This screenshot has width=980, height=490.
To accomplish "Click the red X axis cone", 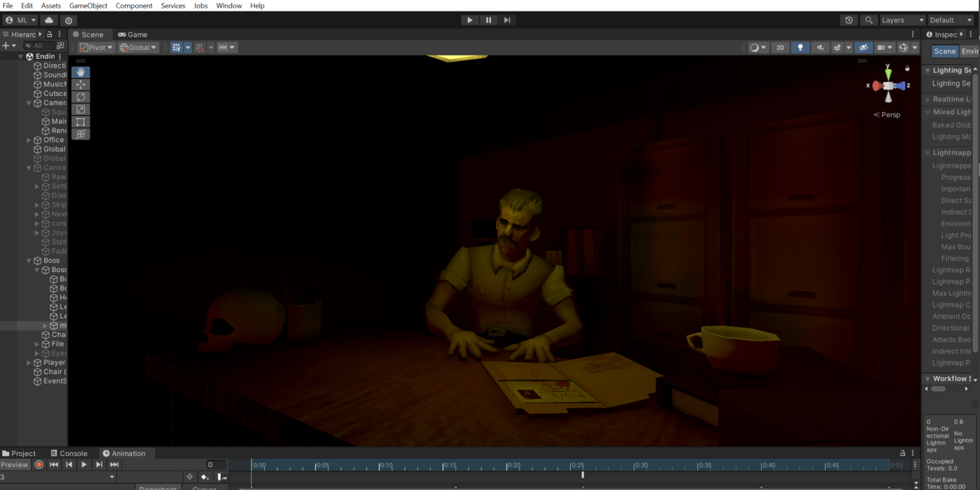I will point(877,86).
